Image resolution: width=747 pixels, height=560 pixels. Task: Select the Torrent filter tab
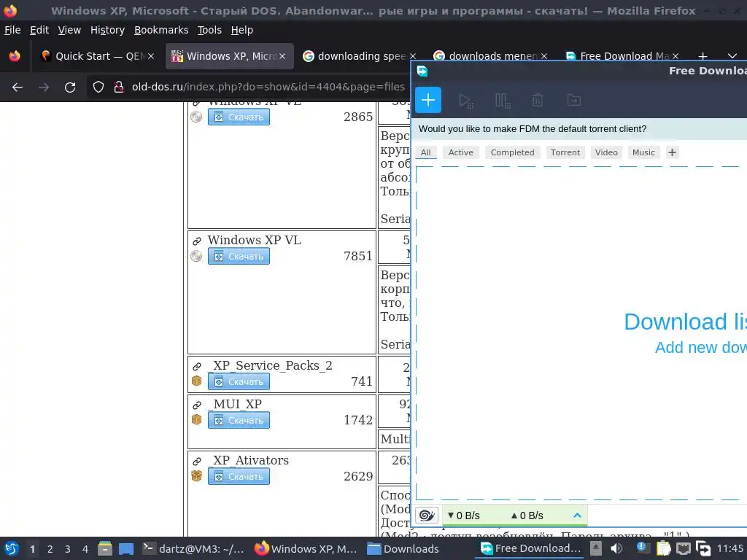tap(565, 152)
